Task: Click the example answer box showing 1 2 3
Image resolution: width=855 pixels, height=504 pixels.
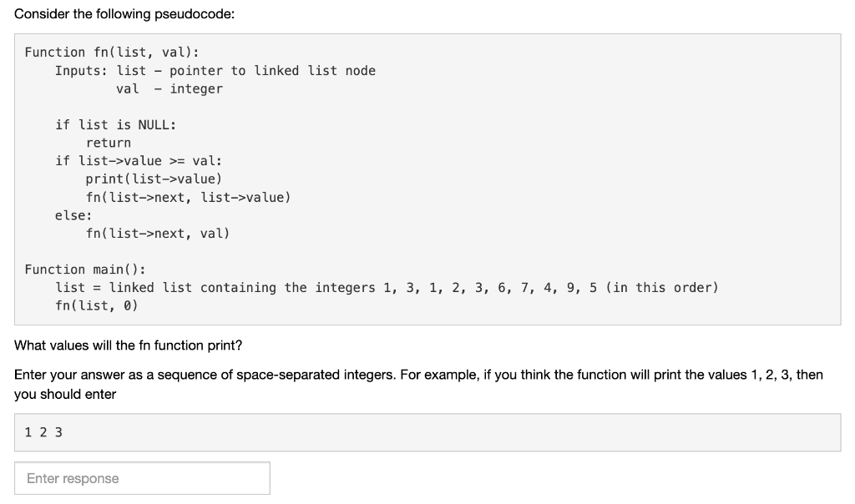Action: coord(427,432)
